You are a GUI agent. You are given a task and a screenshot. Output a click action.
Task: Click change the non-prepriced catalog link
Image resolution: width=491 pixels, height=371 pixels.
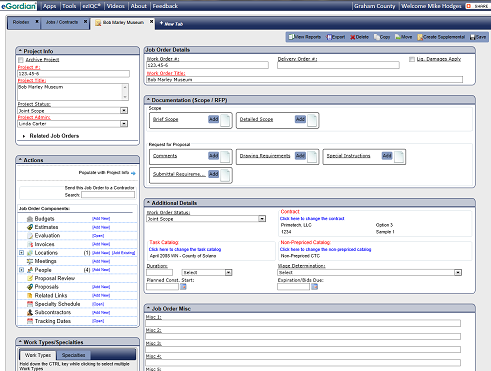325,249
